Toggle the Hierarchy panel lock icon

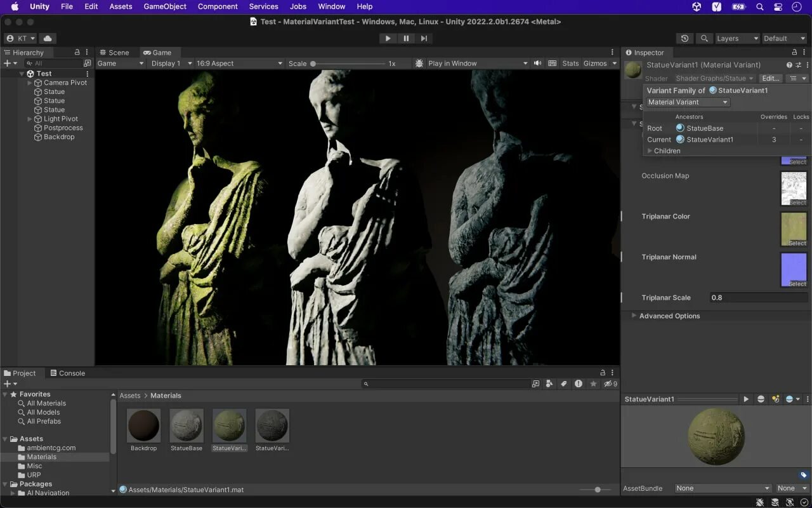(x=77, y=53)
